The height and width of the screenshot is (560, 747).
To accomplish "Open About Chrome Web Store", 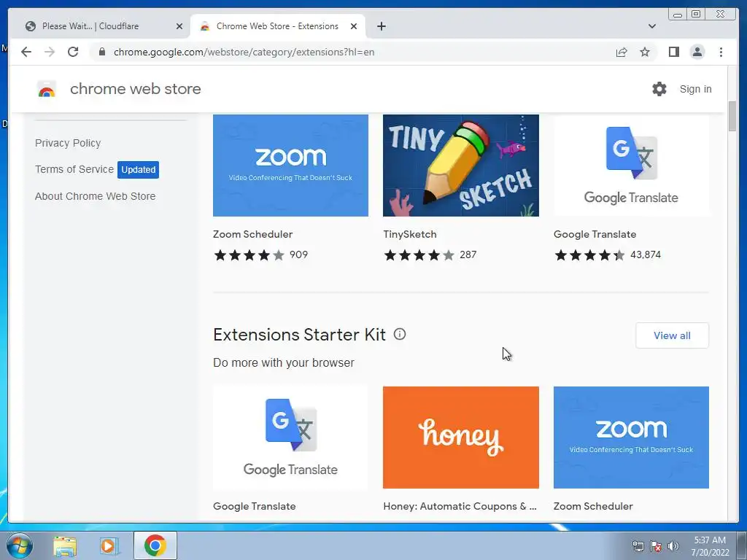I will point(96,196).
